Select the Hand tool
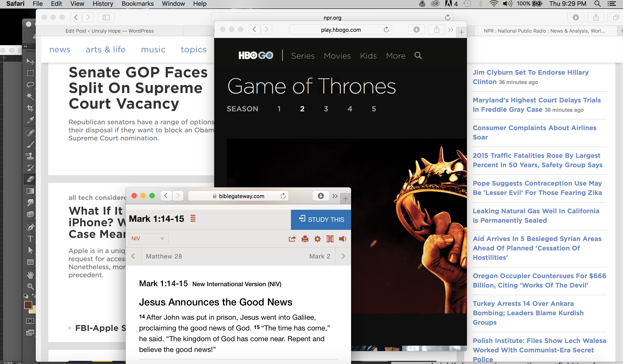This screenshot has height=364, width=623. point(30,275)
